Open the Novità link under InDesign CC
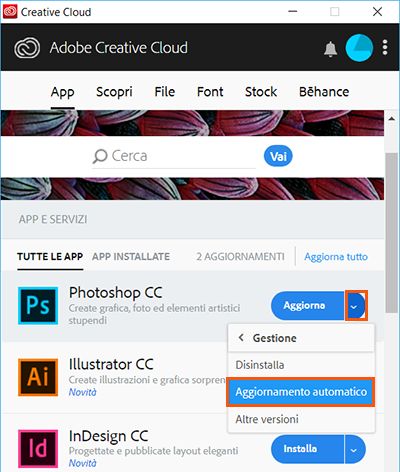Screen dimensions: 400x472 [82, 463]
